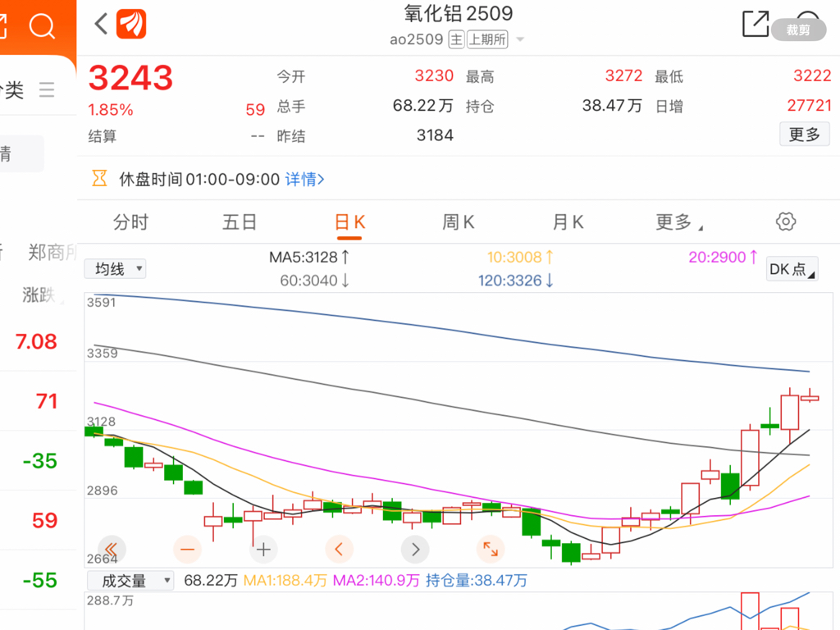This screenshot has width=840, height=630.
Task: Tap the search magnifier icon
Action: click(42, 25)
